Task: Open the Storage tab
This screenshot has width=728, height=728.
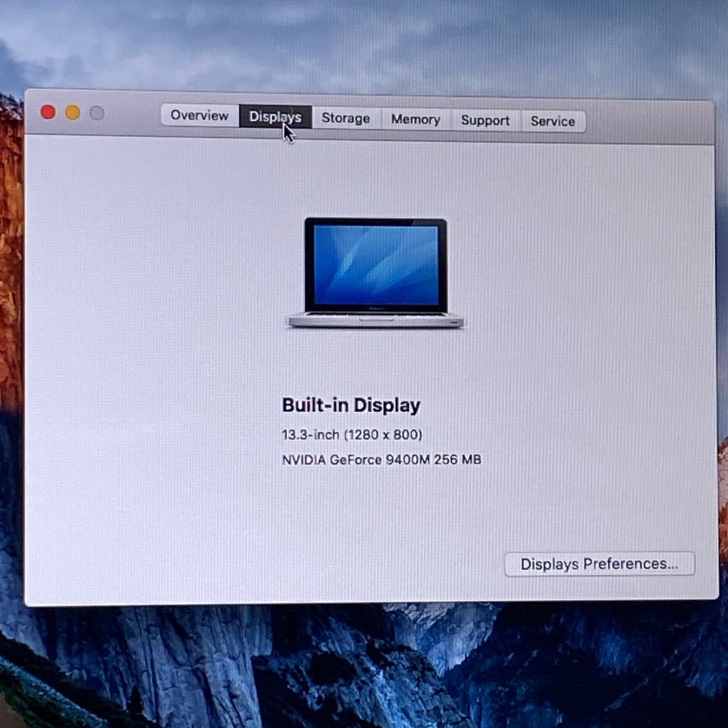Action: tap(346, 118)
